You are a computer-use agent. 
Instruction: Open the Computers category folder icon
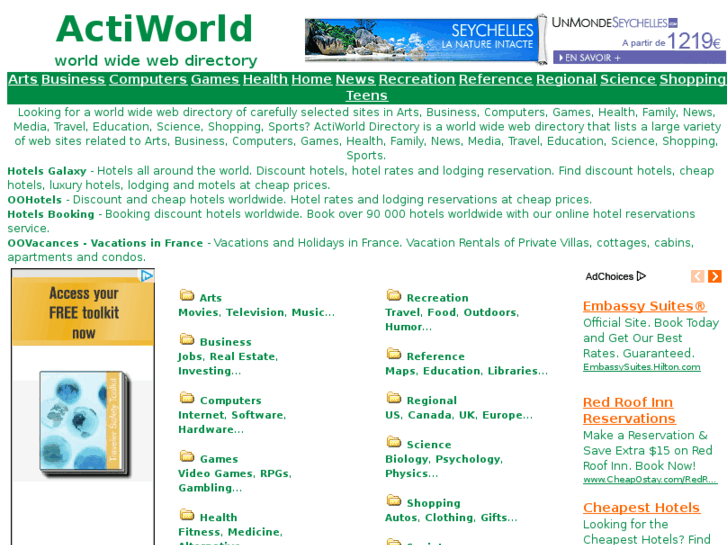click(x=187, y=398)
